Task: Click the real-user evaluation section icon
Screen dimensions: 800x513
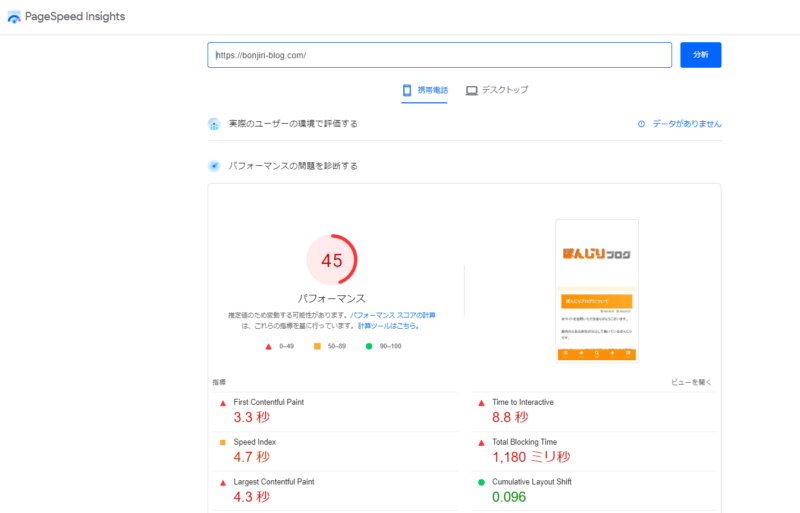Action: tap(214, 124)
